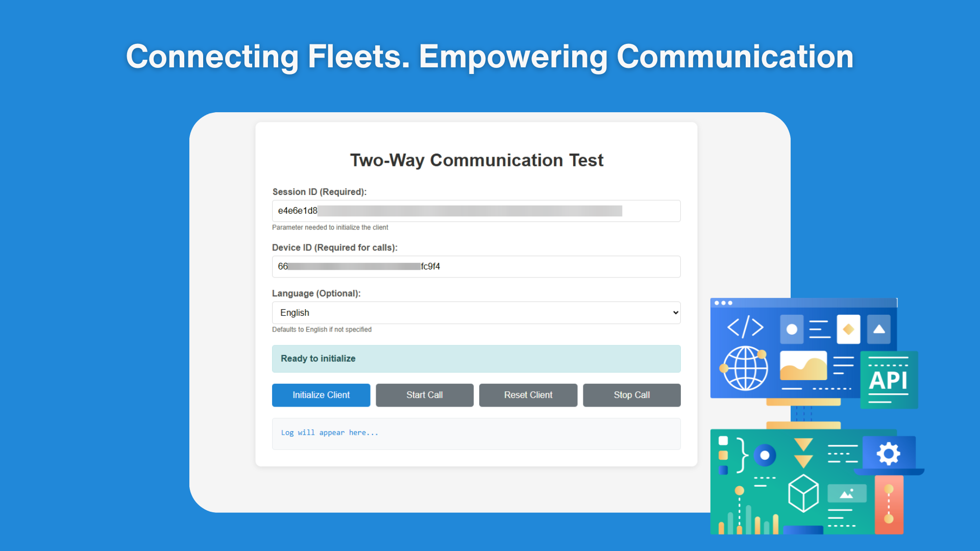Click the Ready to initialize status bar
The width and height of the screenshot is (980, 551).
click(x=476, y=359)
